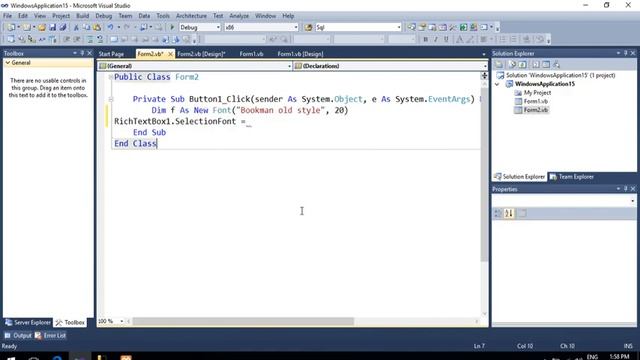Screen dimensions: 640x360
Task: Click the Copy toolbar icon
Action: tap(86, 27)
